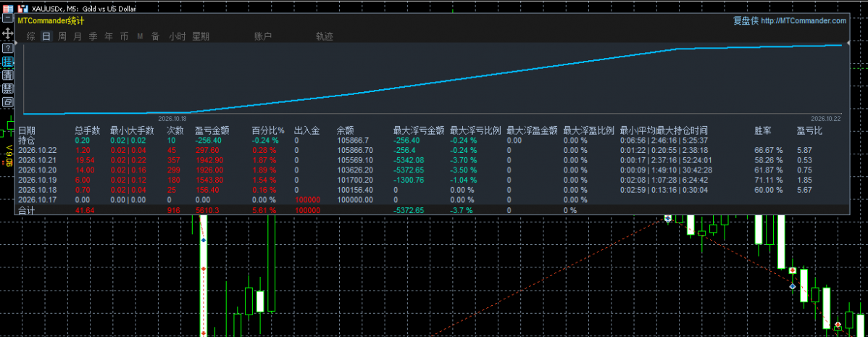868x337 pixels.
Task: Open the 币 symbol tab
Action: (124, 36)
